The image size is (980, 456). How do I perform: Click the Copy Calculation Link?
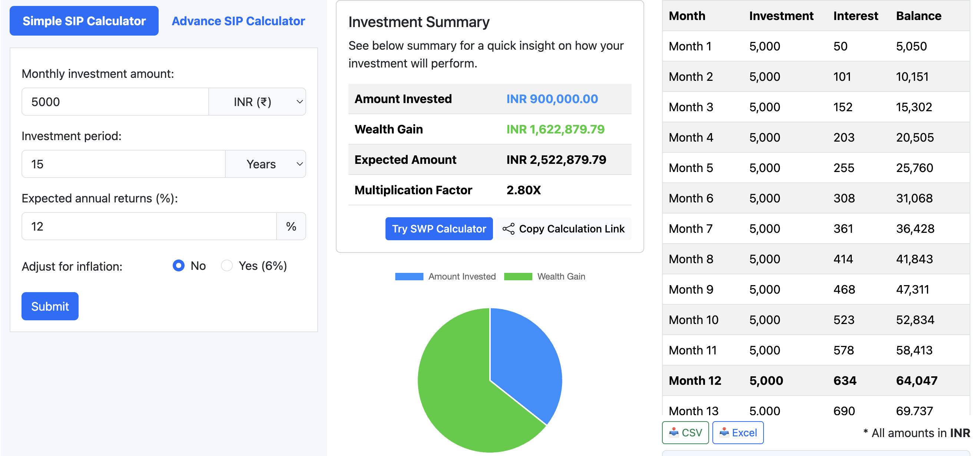tap(571, 228)
